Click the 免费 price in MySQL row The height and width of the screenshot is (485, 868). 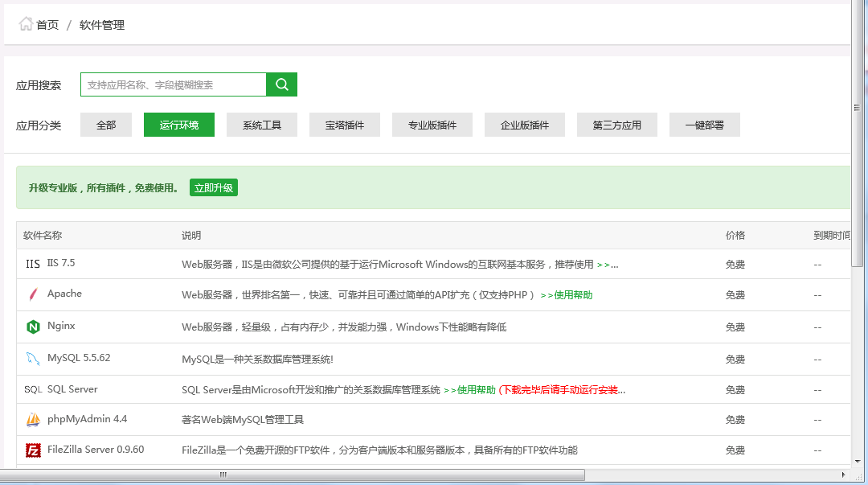[735, 360]
